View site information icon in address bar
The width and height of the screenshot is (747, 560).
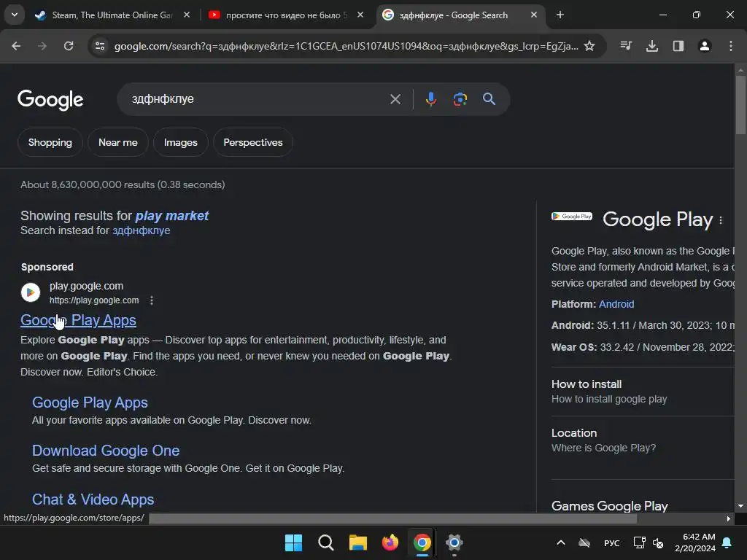point(100,46)
